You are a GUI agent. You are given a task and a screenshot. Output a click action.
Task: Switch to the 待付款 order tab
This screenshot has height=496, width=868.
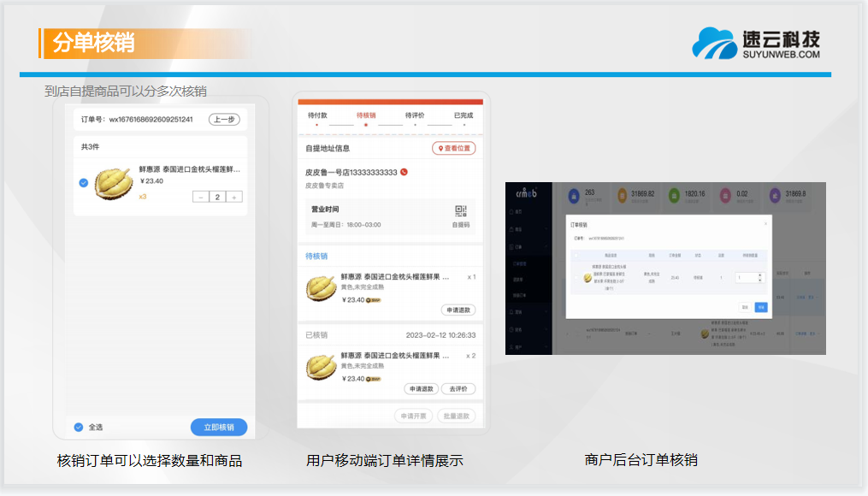coord(316,115)
